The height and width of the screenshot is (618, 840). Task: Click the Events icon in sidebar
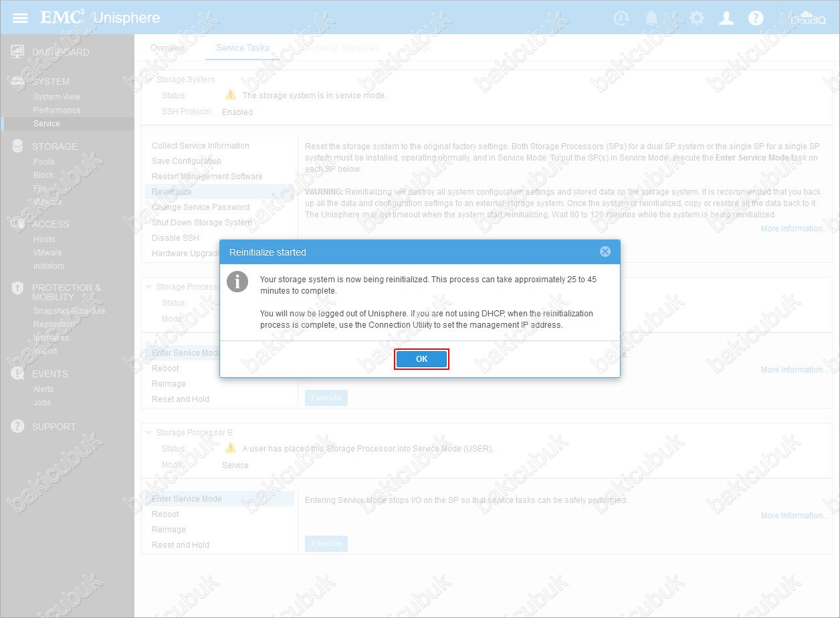[18, 374]
